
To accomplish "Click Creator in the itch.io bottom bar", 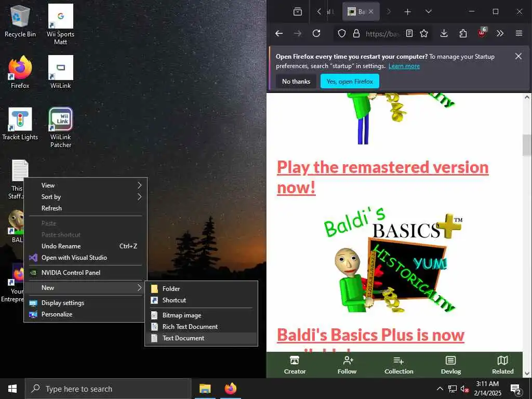I will 295,365.
